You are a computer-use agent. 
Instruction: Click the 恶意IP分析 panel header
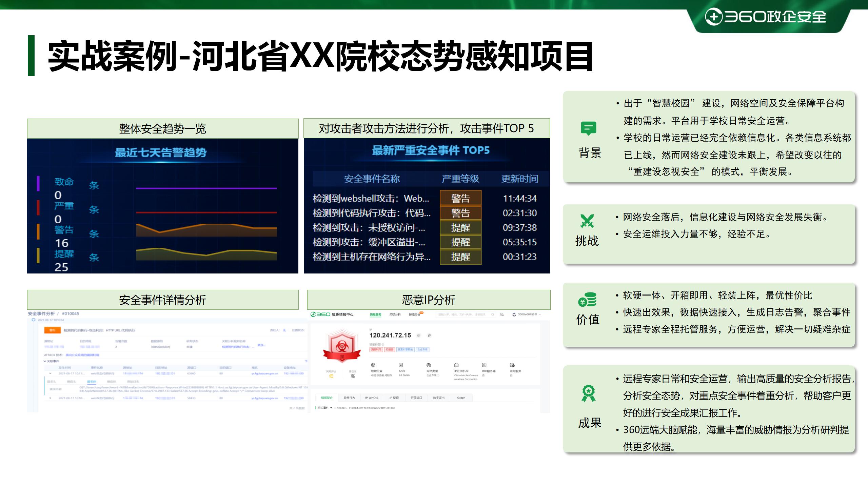tap(429, 300)
